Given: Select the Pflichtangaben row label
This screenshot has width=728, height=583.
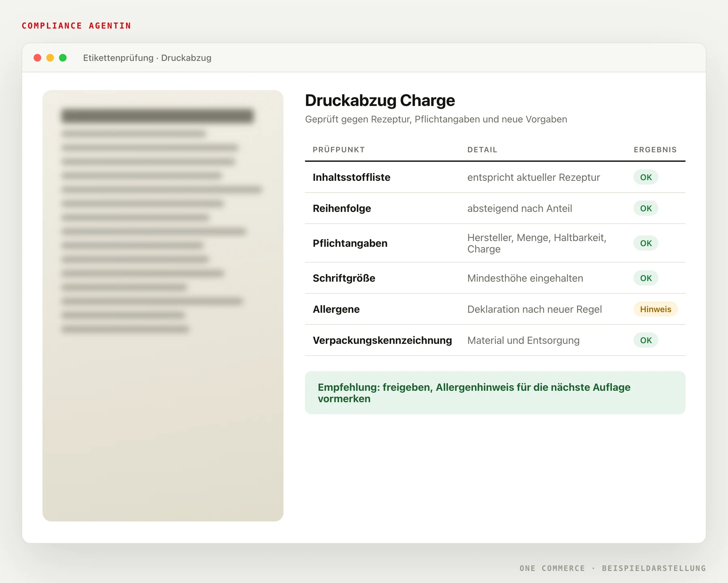Looking at the screenshot, I should pos(350,243).
